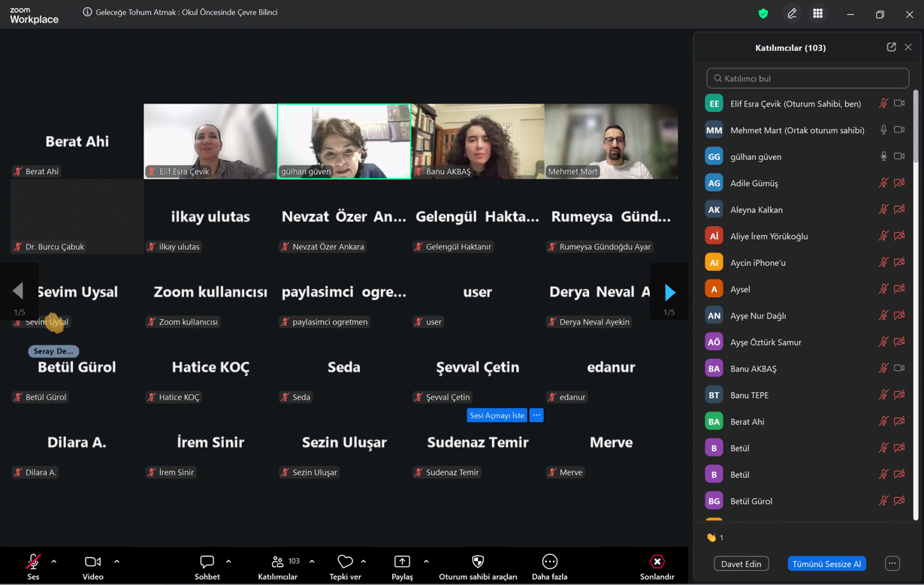
Task: Expand audio options arrow beside Ses
Action: point(54,562)
